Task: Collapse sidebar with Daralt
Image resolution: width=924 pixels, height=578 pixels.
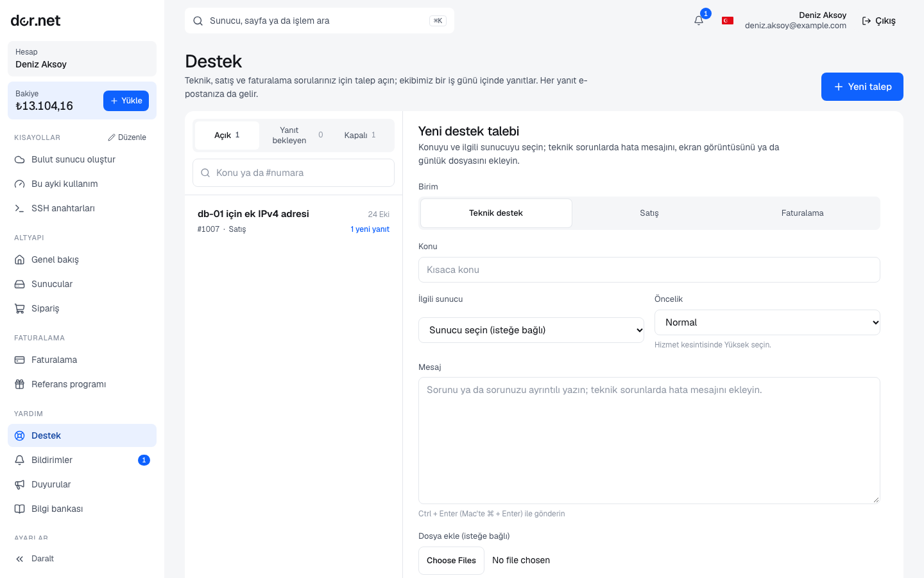Action: click(x=82, y=559)
